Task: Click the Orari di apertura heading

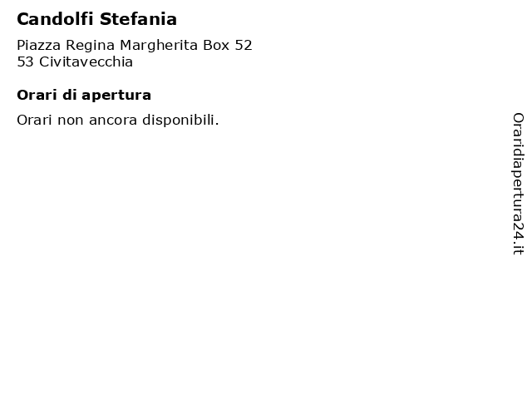Action: [84, 96]
